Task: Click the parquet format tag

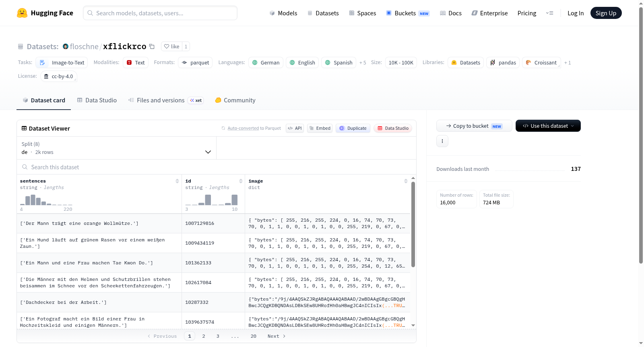Action: coord(195,62)
